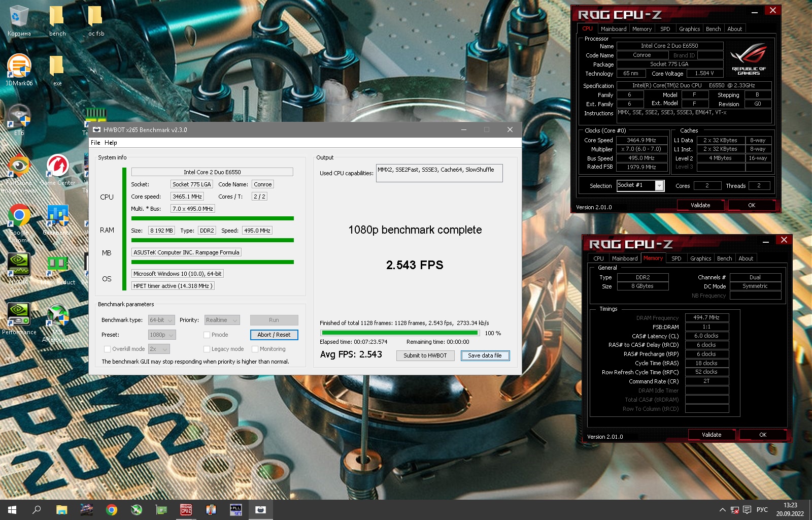Open the thermometer app in taskbar
The width and height of the screenshot is (812, 520).
click(211, 510)
